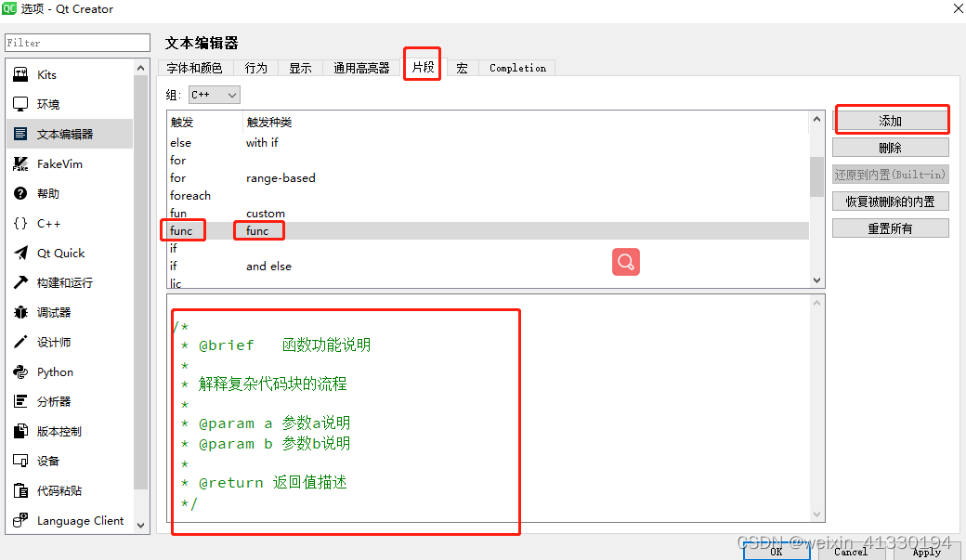Click the 删除 button
Image resolution: width=966 pixels, height=560 pixels.
[890, 148]
